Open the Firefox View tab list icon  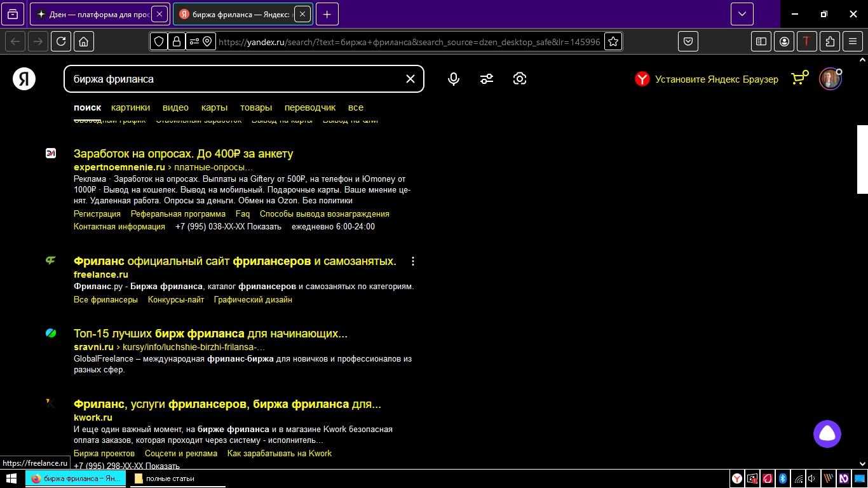13,14
